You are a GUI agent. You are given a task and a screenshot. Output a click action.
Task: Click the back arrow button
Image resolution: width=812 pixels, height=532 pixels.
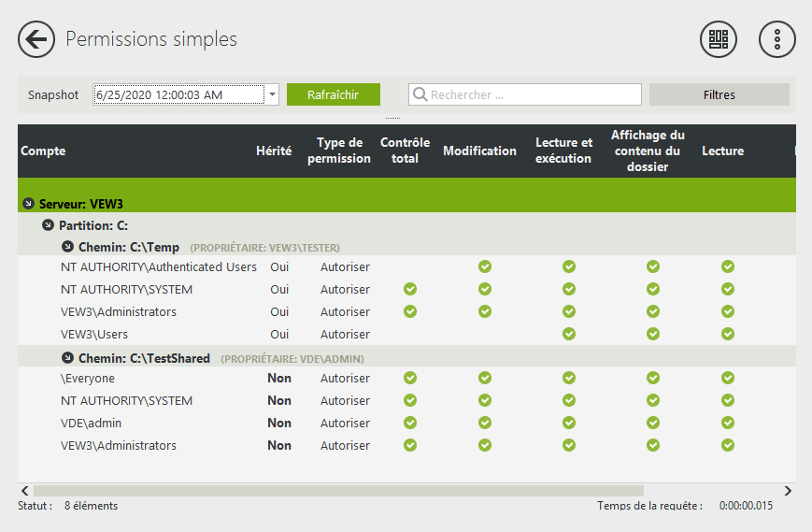[x=36, y=39]
